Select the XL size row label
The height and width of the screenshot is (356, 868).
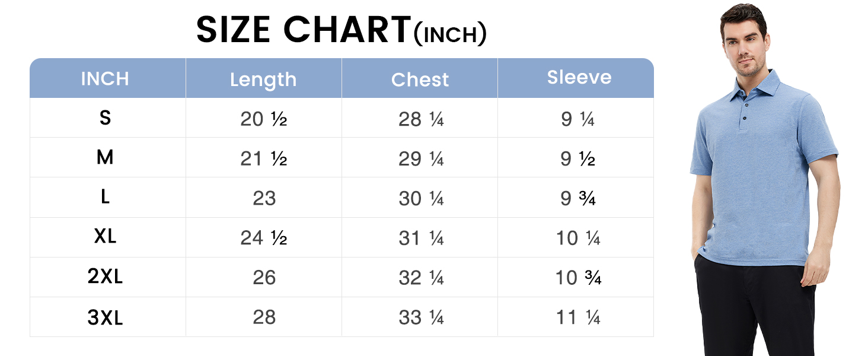click(105, 237)
